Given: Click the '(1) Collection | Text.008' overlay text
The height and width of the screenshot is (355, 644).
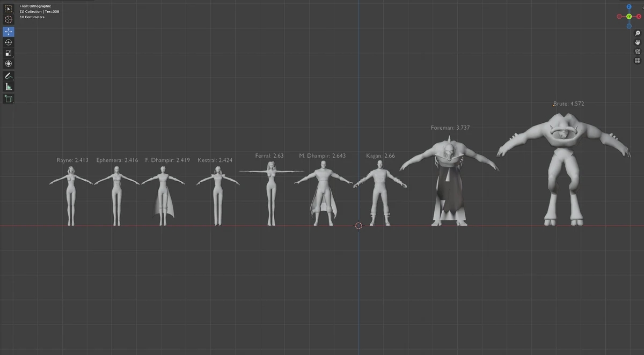Looking at the screenshot, I should (40, 12).
